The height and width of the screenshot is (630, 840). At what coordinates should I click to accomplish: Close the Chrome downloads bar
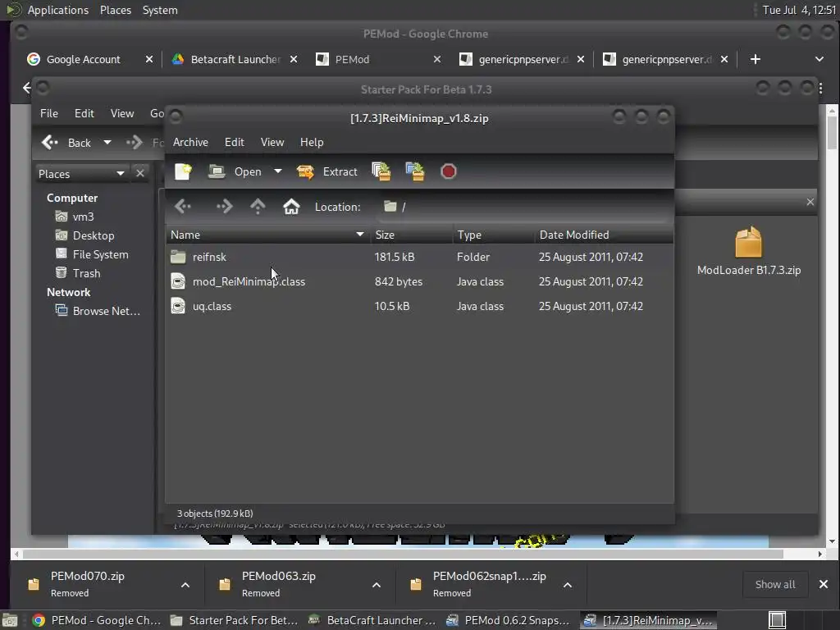click(824, 584)
